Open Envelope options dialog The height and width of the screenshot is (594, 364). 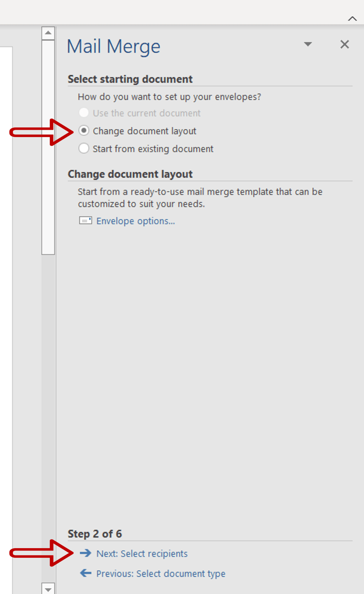click(135, 221)
